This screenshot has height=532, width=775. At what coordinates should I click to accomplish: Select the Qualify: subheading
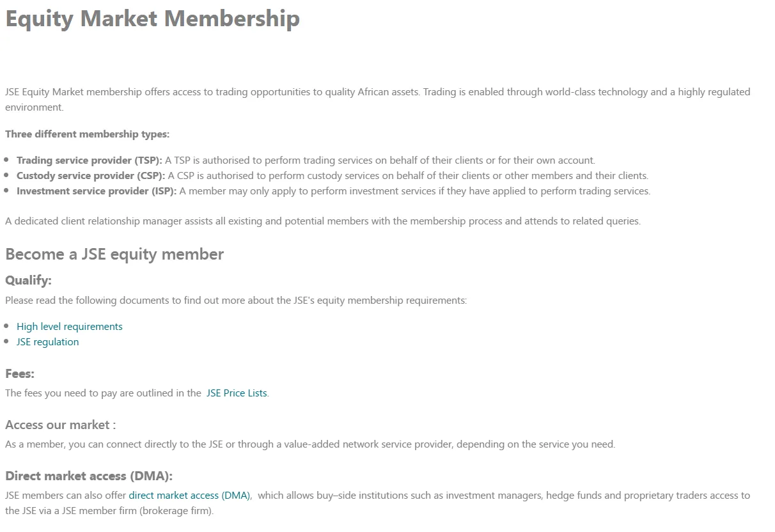coord(28,281)
